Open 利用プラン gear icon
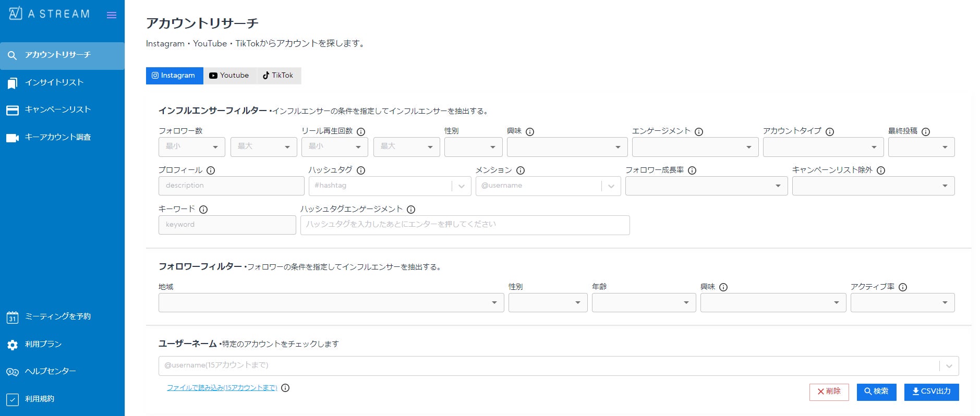The height and width of the screenshot is (416, 980). tap(13, 345)
